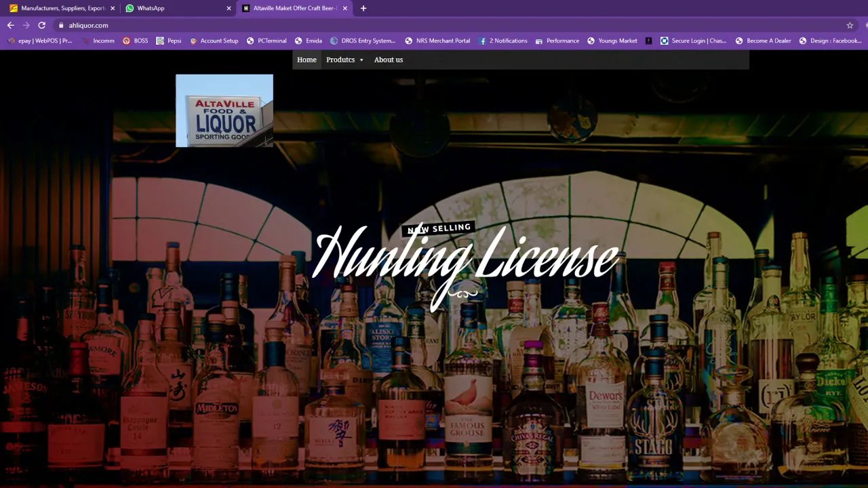Click the unlabeled dark square bookmark icon

tap(648, 41)
